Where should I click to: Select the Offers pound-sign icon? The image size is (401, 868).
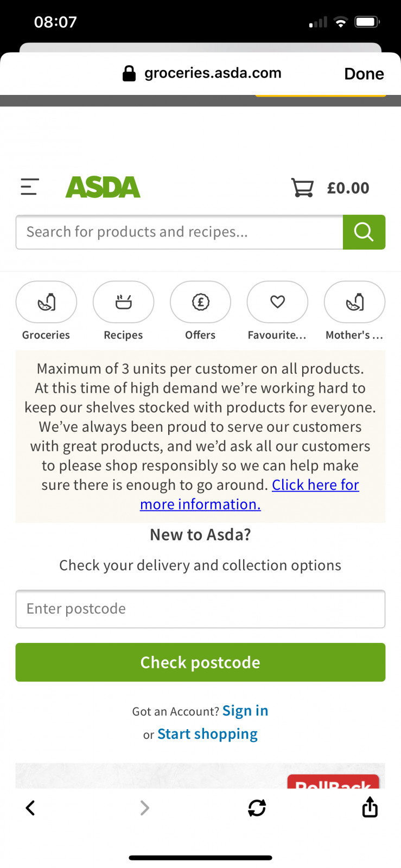(200, 302)
